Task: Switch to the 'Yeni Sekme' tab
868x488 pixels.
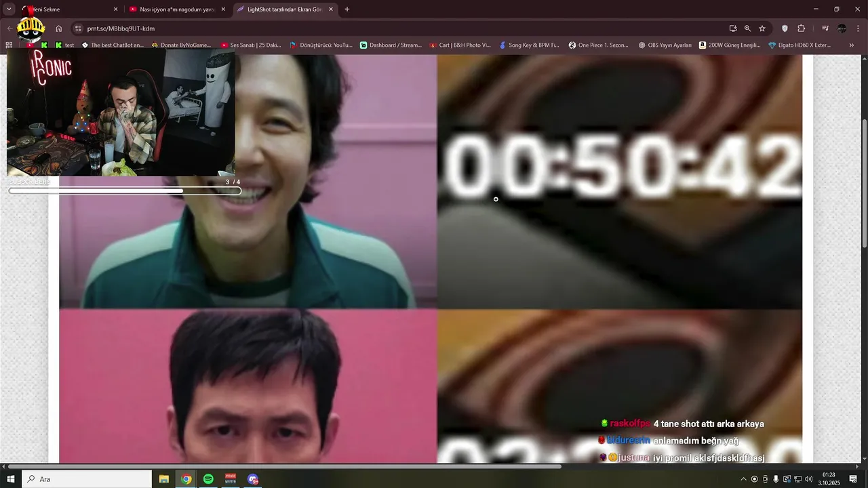Action: click(x=71, y=9)
